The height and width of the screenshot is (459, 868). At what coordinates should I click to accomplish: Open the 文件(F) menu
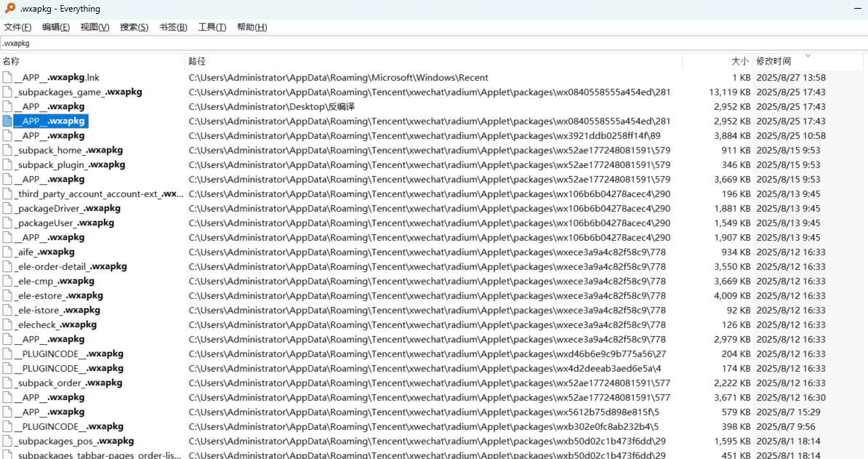point(17,28)
